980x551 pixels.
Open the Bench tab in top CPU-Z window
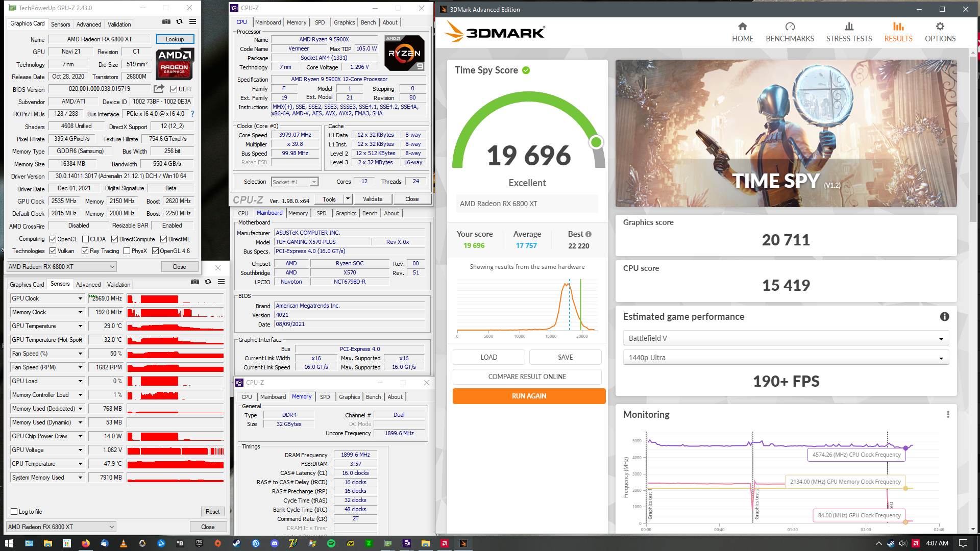point(368,22)
